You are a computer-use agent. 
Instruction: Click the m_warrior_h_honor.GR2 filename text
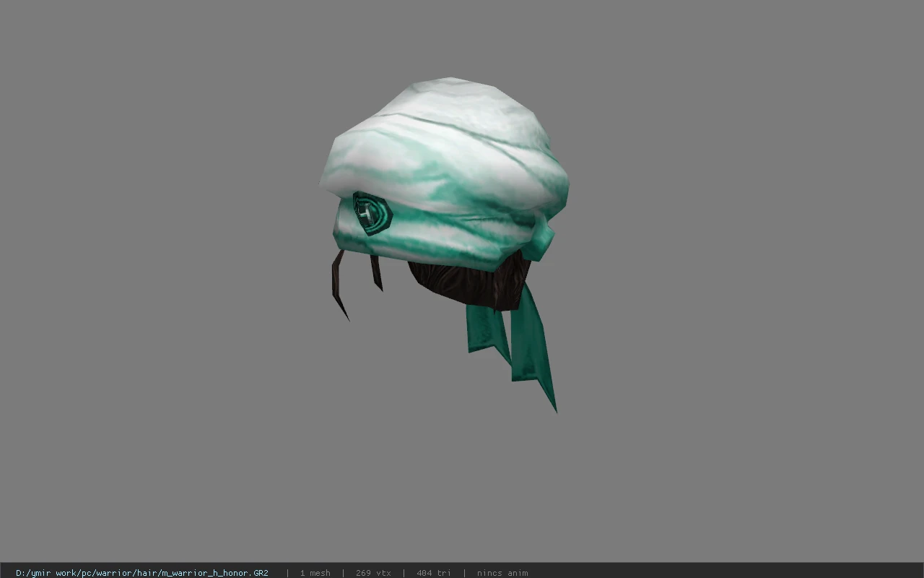pos(214,573)
